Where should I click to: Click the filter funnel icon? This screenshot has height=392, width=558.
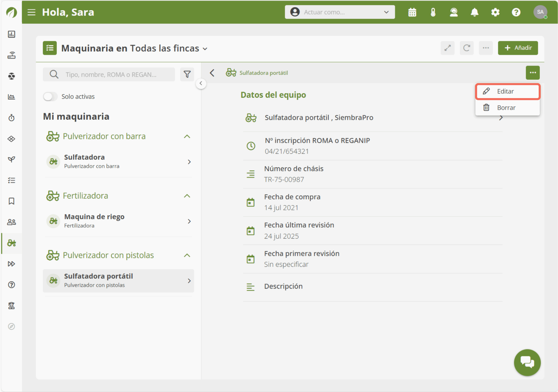pyautogui.click(x=187, y=74)
